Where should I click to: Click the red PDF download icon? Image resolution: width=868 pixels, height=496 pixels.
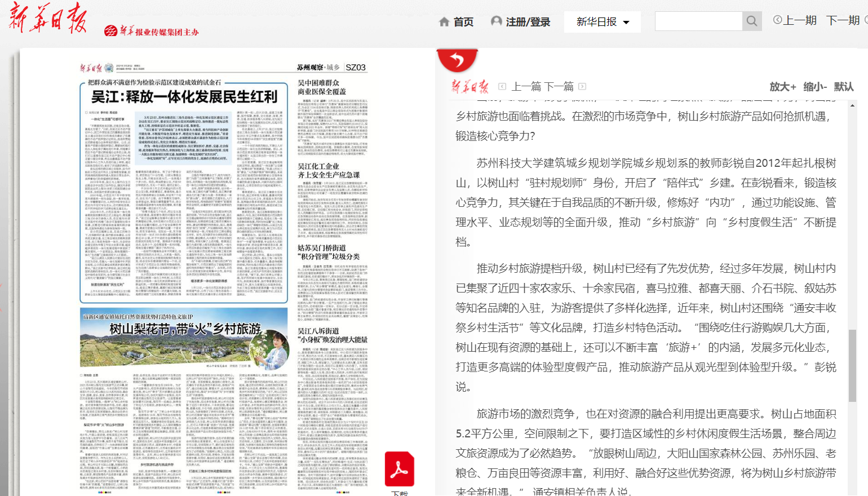point(400,469)
